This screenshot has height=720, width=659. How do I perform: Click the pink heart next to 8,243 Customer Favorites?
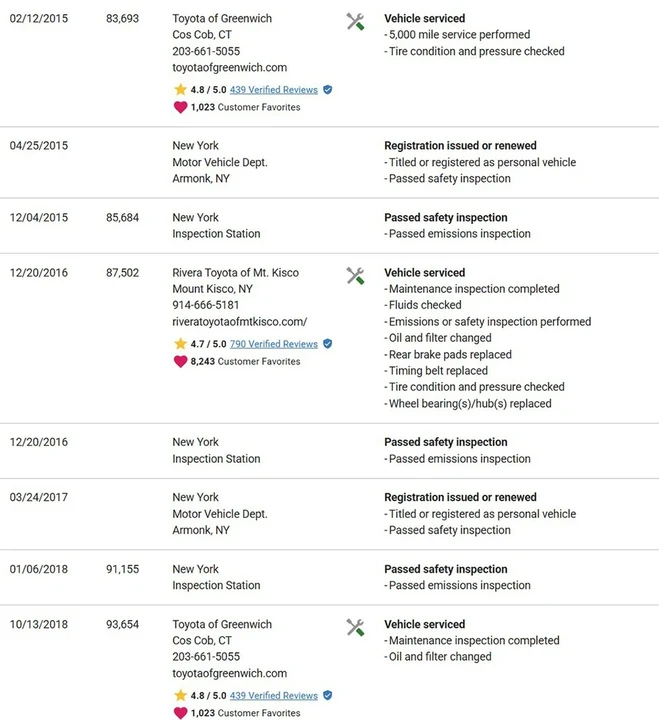click(x=180, y=361)
